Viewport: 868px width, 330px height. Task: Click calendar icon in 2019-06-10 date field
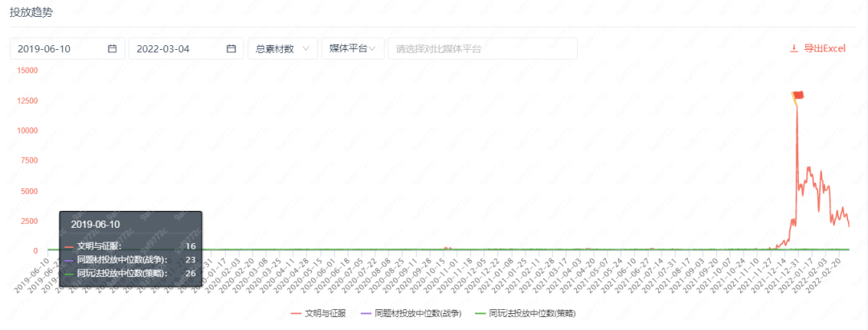113,48
